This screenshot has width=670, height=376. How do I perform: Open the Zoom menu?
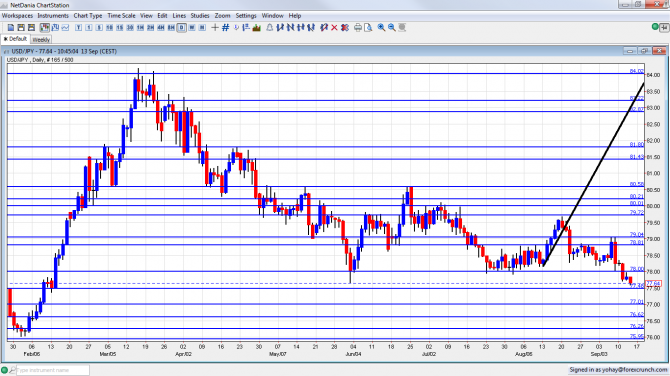[x=222, y=16]
